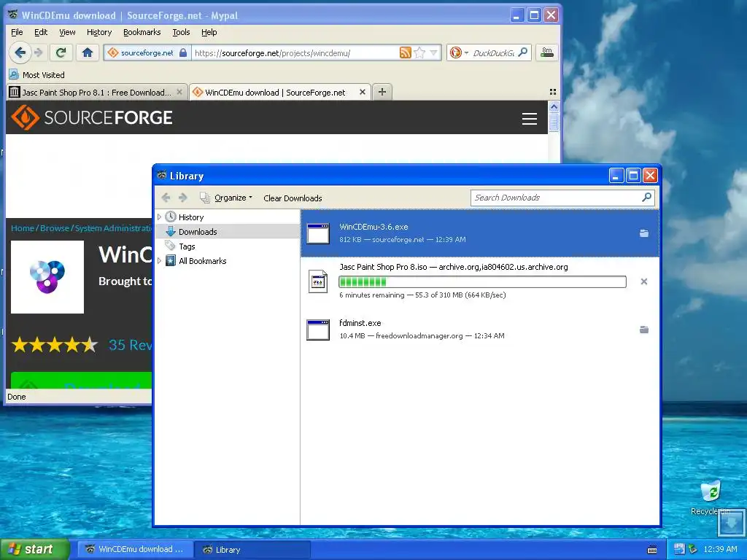Switch to WinCDEmu download taskbar button

click(x=135, y=549)
